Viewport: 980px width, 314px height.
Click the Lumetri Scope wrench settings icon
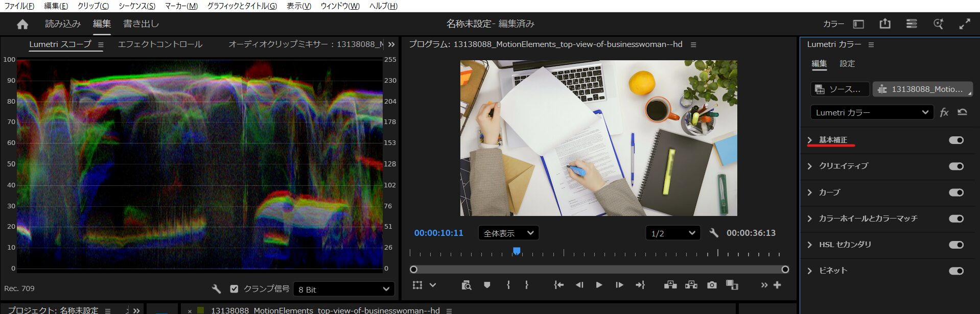(216, 289)
